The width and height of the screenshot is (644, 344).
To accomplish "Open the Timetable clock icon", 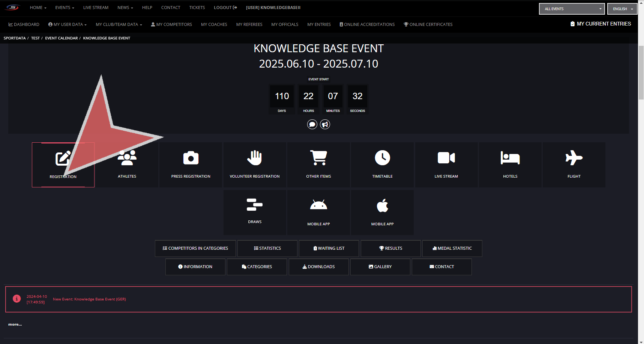I will coord(382,158).
